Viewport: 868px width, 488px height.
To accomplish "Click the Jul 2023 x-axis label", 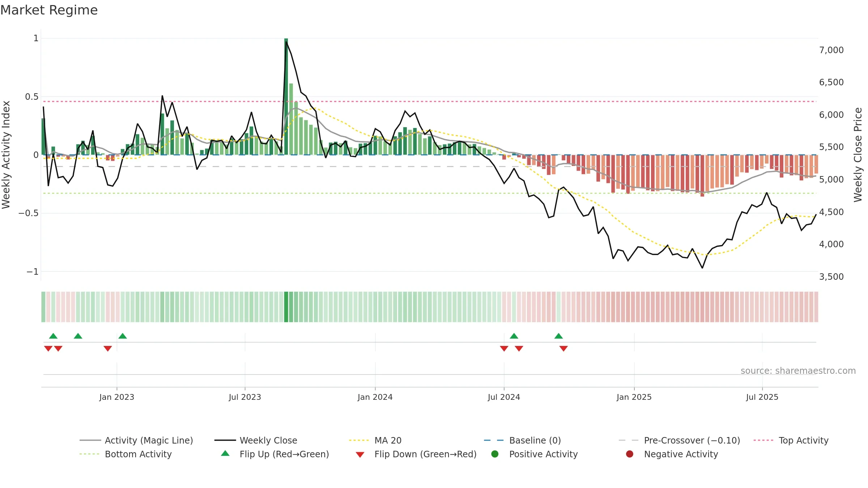I will 245,397.
